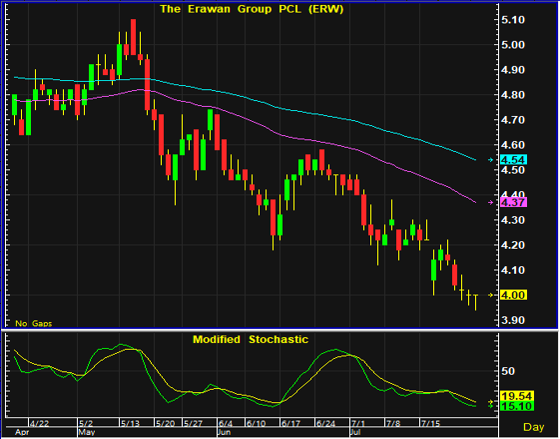The width and height of the screenshot is (560, 439).
Task: Click the 50 level on the stochastic axis
Action: coord(508,371)
